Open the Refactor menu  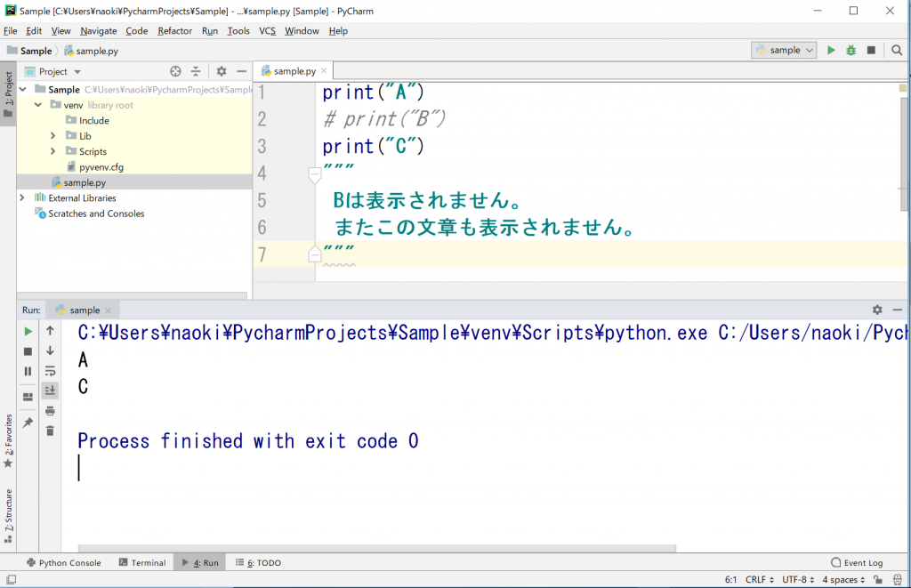tap(174, 30)
